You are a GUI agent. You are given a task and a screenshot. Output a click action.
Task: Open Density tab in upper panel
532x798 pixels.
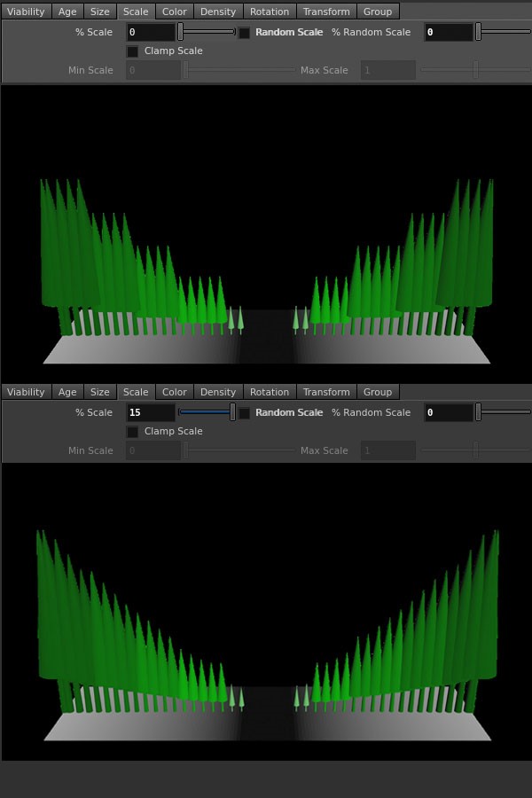tap(218, 12)
